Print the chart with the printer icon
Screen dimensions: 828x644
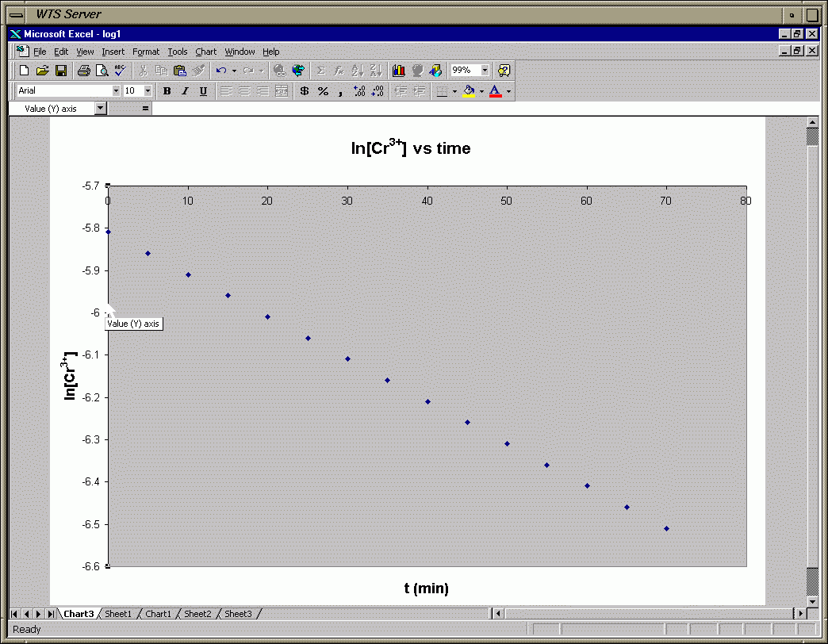coord(84,71)
